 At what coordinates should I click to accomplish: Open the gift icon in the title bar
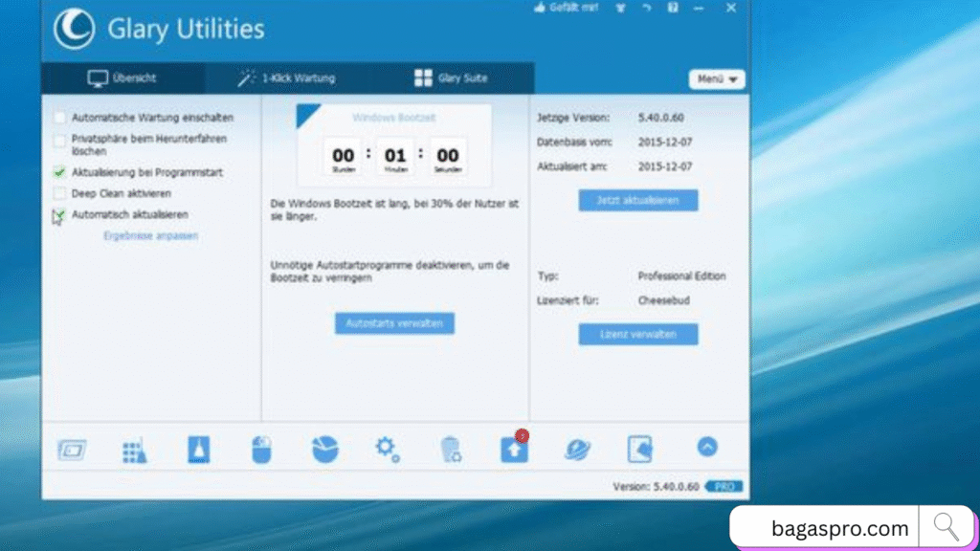619,8
